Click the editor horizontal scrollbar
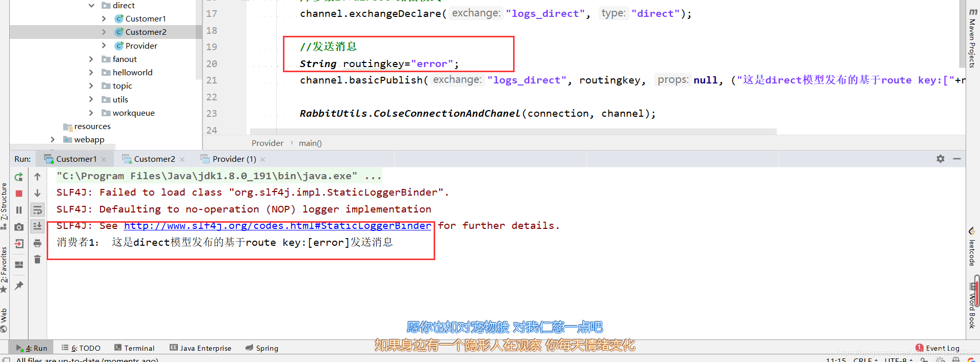This screenshot has height=362, width=980. point(513,132)
